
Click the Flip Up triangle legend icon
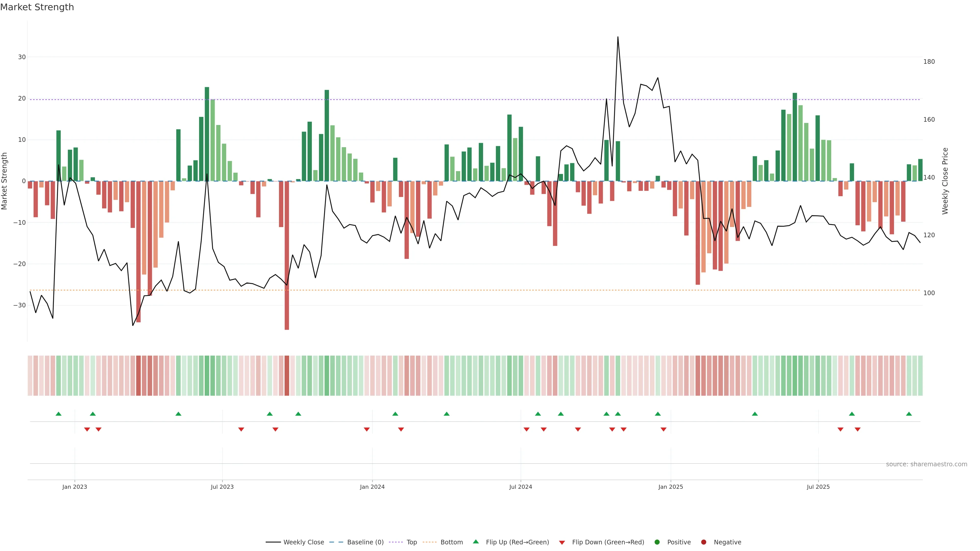[475, 542]
